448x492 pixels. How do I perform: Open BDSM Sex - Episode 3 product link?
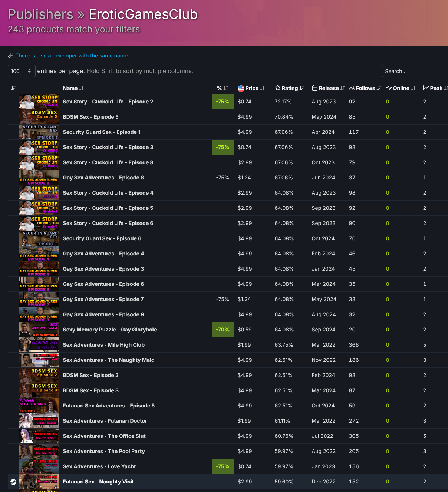click(90, 390)
